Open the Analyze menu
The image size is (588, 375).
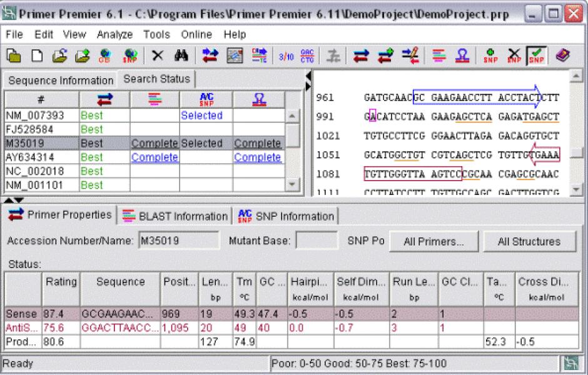114,34
